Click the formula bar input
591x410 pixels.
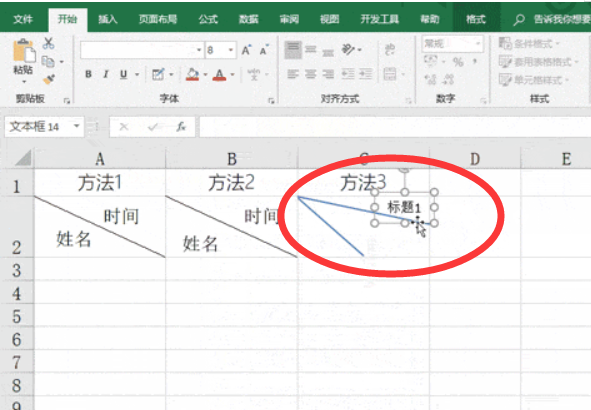coord(395,127)
